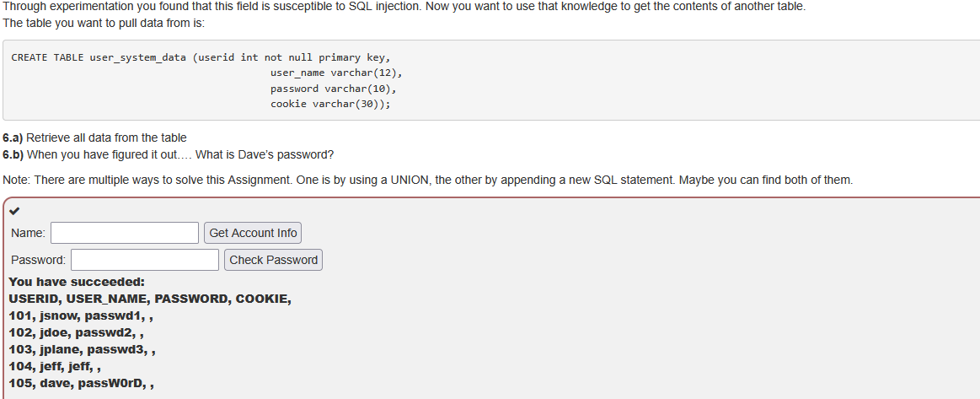Viewport: 980px width, 399px height.
Task: Click the "6.b)" Dave's password question
Action: coord(169,154)
